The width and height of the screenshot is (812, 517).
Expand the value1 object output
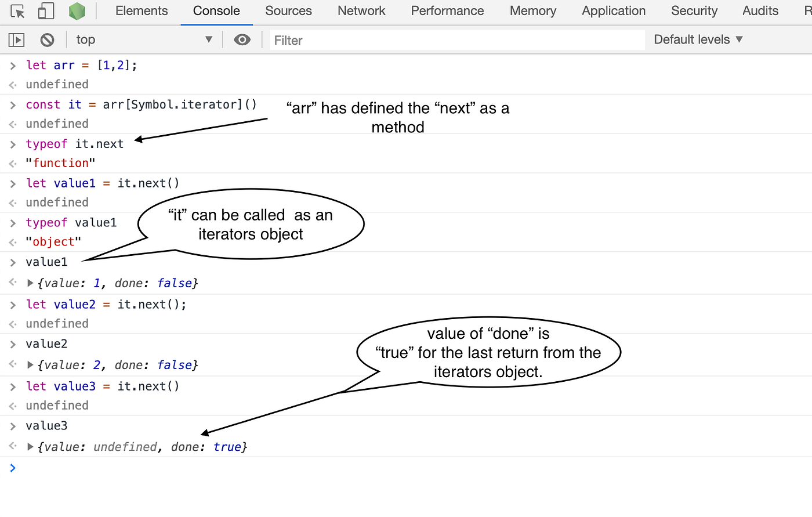[x=29, y=283]
